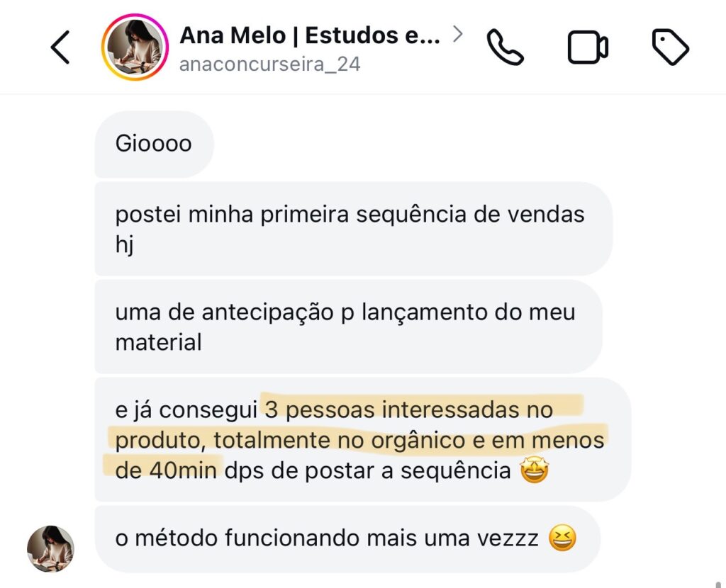Start a video call with Ana Melo
The image size is (726, 588).
[x=588, y=47]
